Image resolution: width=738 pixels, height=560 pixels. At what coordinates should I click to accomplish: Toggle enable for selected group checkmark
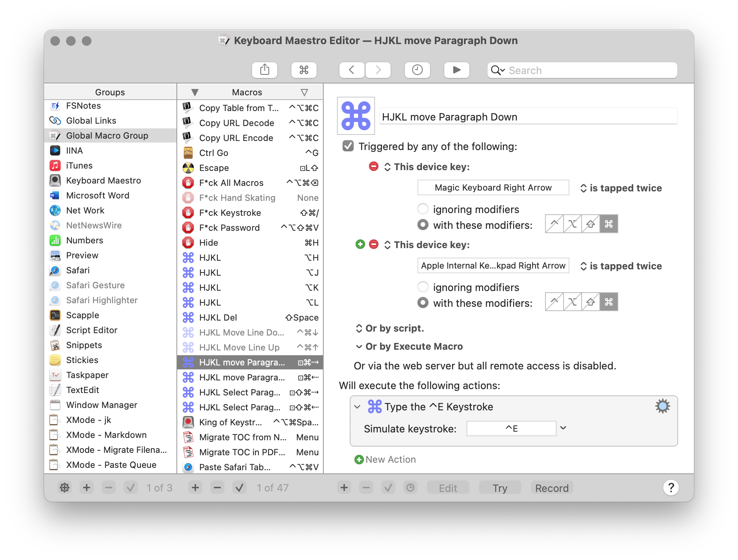[131, 488]
